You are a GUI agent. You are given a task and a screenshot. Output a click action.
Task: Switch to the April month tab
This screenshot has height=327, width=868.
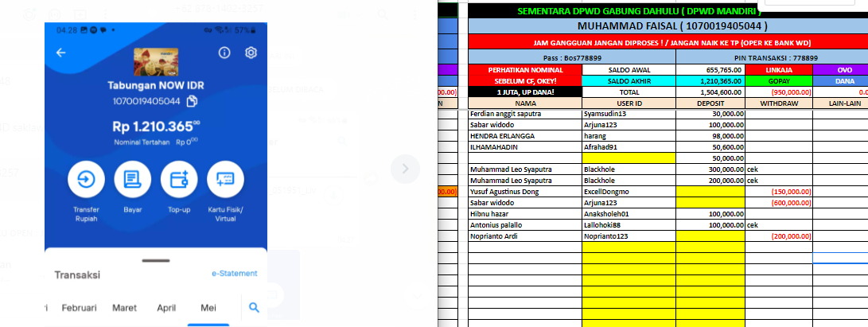(x=166, y=308)
